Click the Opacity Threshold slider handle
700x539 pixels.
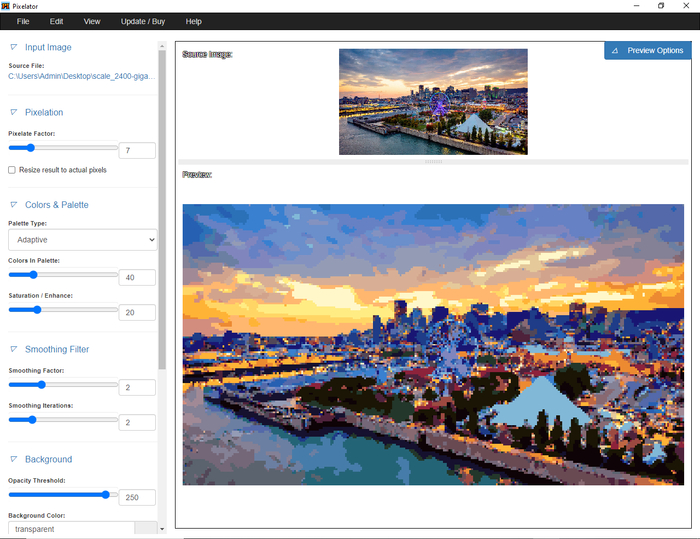coord(105,494)
